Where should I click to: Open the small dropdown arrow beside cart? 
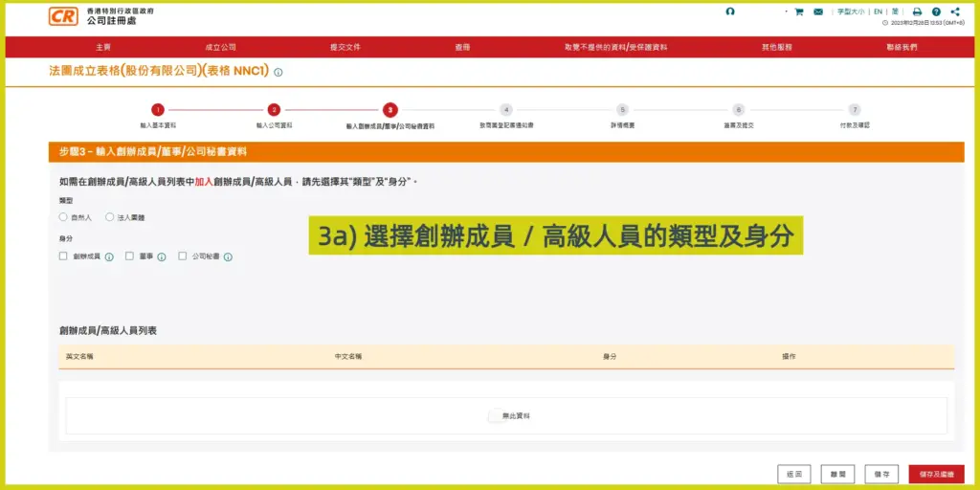pyautogui.click(x=786, y=11)
